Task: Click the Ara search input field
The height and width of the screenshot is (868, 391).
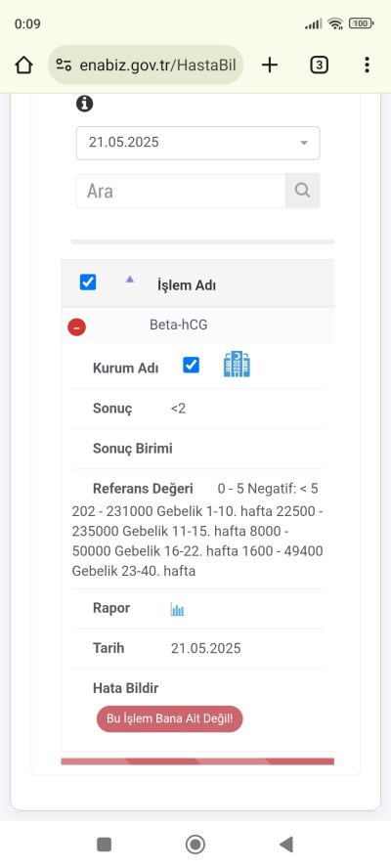Action: coord(181,191)
